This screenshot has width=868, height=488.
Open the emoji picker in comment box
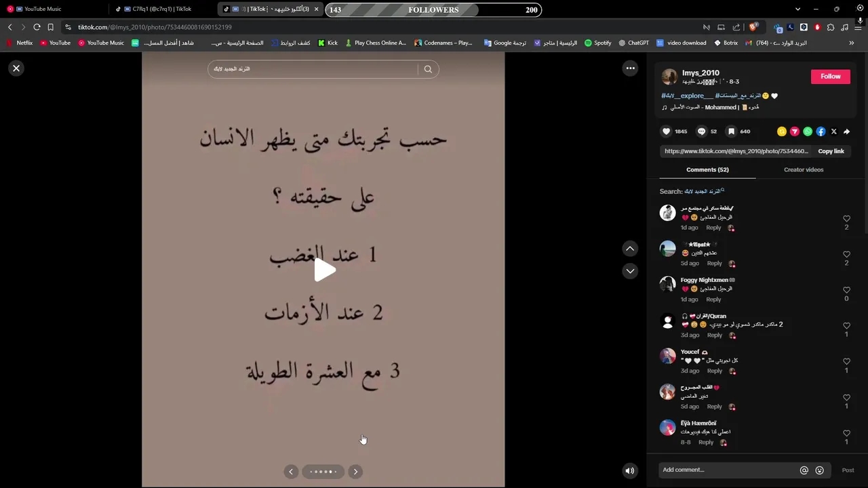coord(819,470)
